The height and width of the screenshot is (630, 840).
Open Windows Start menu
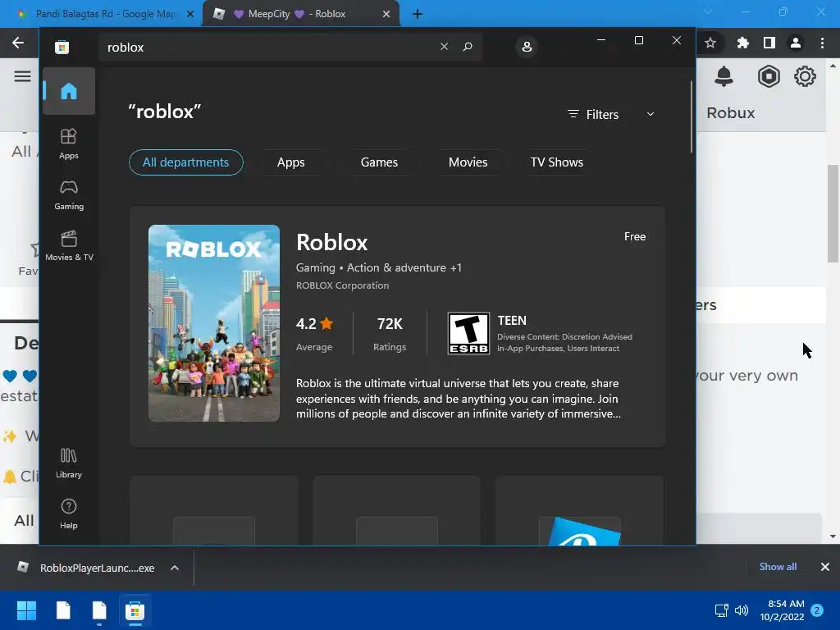[26, 610]
